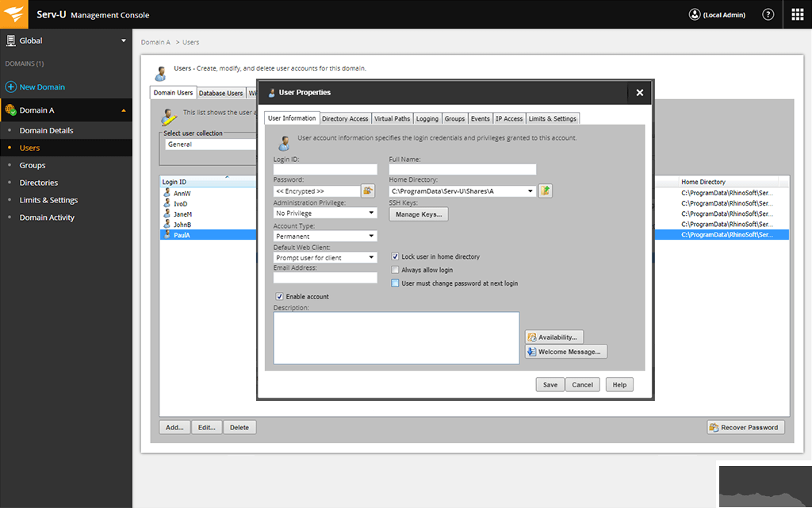Switch to the Directory Access tab

click(345, 119)
